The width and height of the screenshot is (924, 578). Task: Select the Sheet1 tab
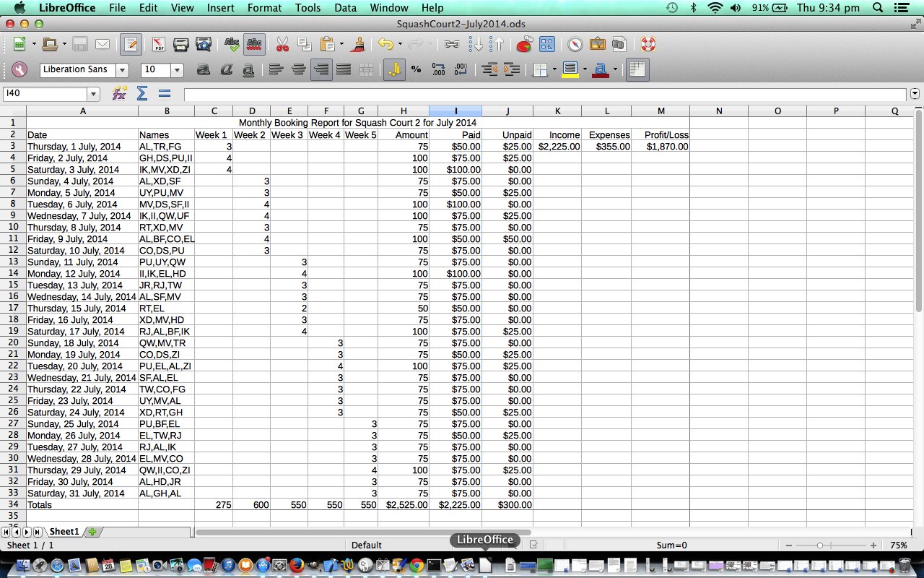pos(64,531)
